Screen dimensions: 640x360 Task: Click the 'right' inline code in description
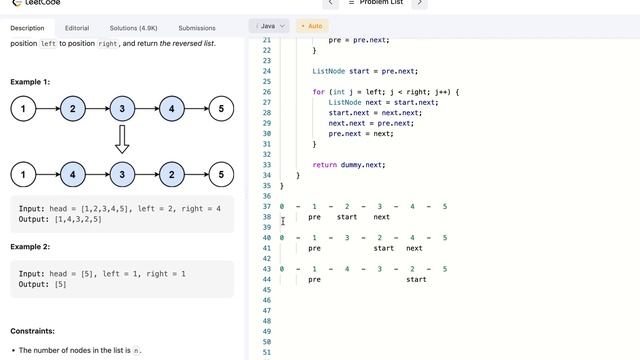pos(107,44)
